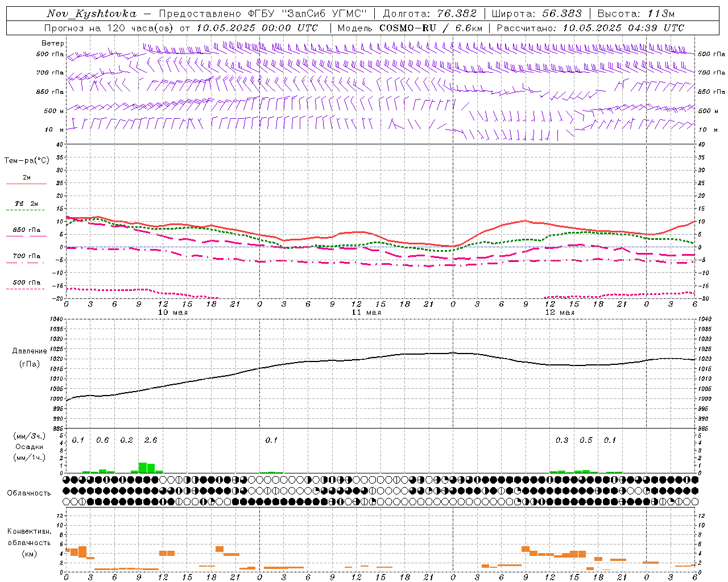
Task: Click the '850 гПа' temperature legend entry
Action: click(x=27, y=230)
